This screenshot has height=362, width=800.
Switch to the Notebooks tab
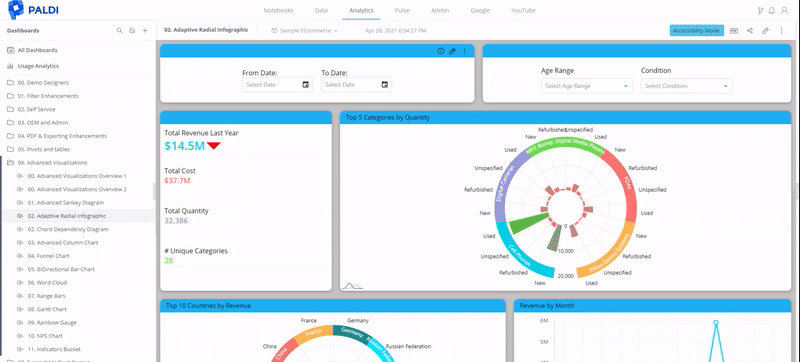tap(278, 10)
